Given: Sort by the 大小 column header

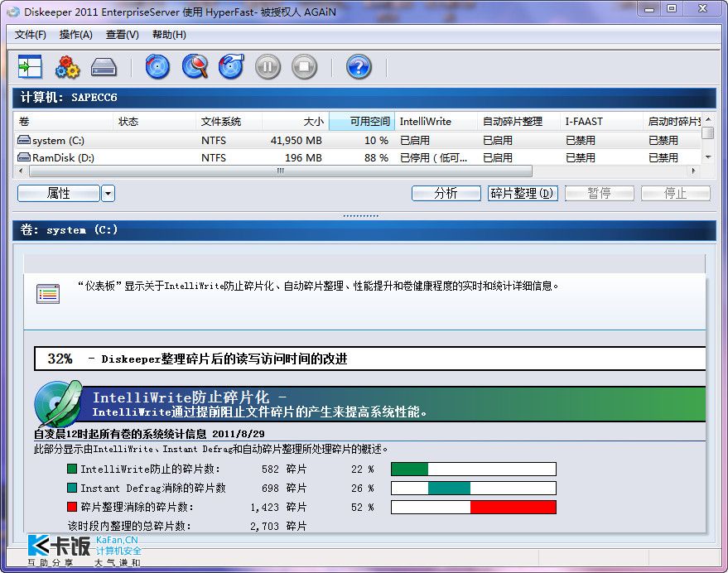Looking at the screenshot, I should (296, 122).
